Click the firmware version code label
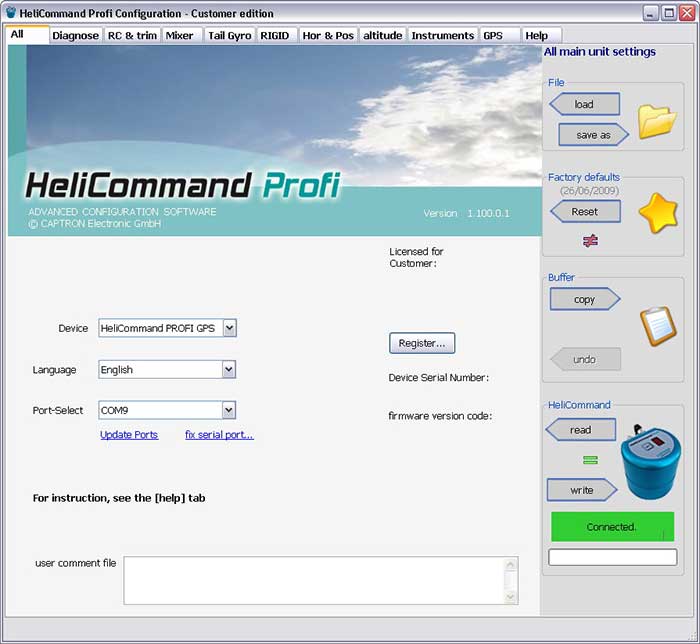This screenshot has width=700, height=644. pyautogui.click(x=440, y=416)
